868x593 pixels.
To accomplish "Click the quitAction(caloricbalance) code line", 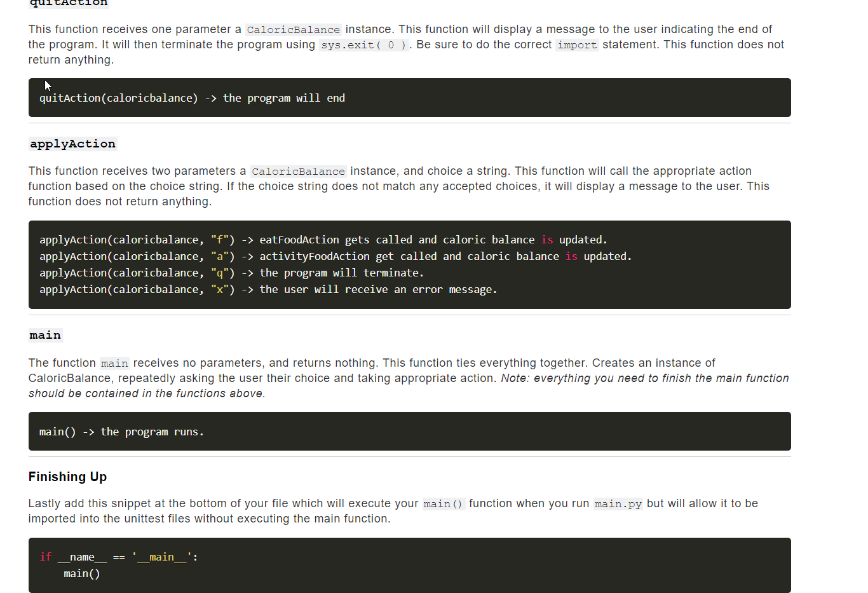I will pyautogui.click(x=192, y=98).
